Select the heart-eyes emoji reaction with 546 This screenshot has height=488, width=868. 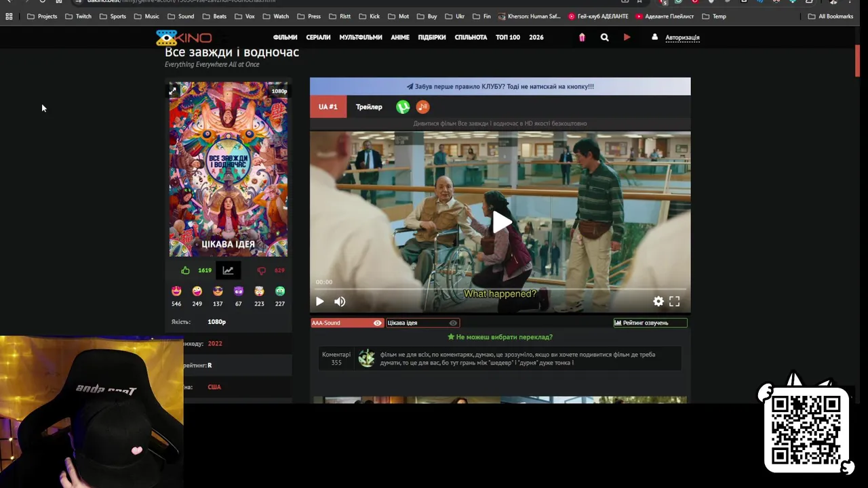(176, 291)
